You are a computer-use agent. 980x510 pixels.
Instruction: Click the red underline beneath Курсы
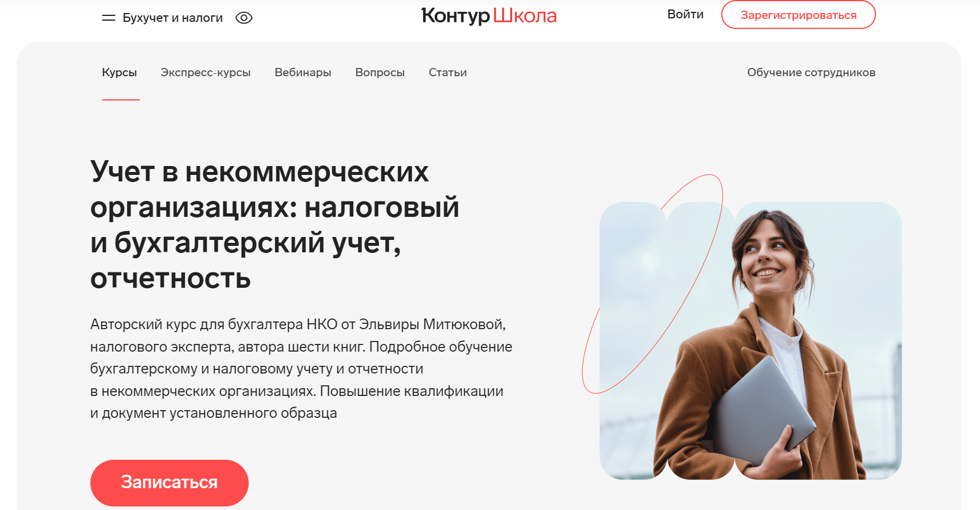pyautogui.click(x=121, y=100)
